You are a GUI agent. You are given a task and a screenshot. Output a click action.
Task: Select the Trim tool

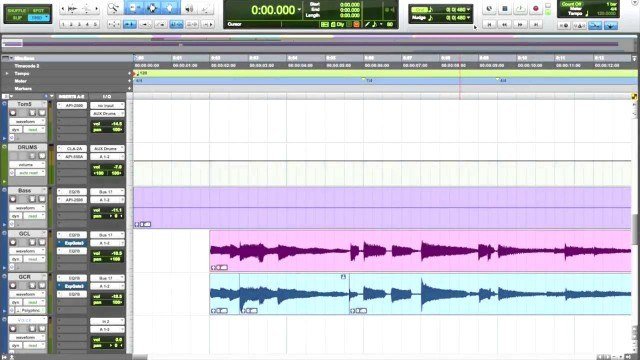[134, 8]
